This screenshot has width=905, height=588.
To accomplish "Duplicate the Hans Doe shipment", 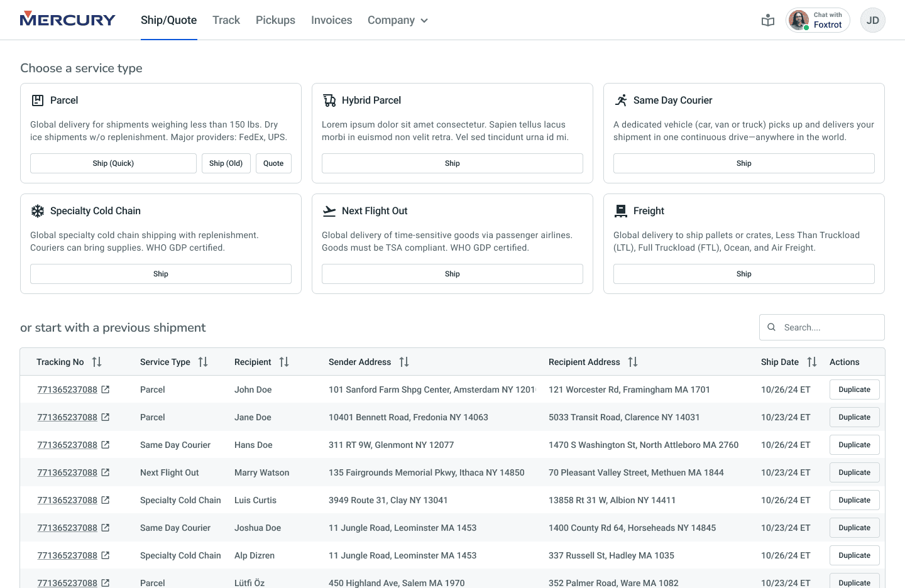I will (x=855, y=445).
